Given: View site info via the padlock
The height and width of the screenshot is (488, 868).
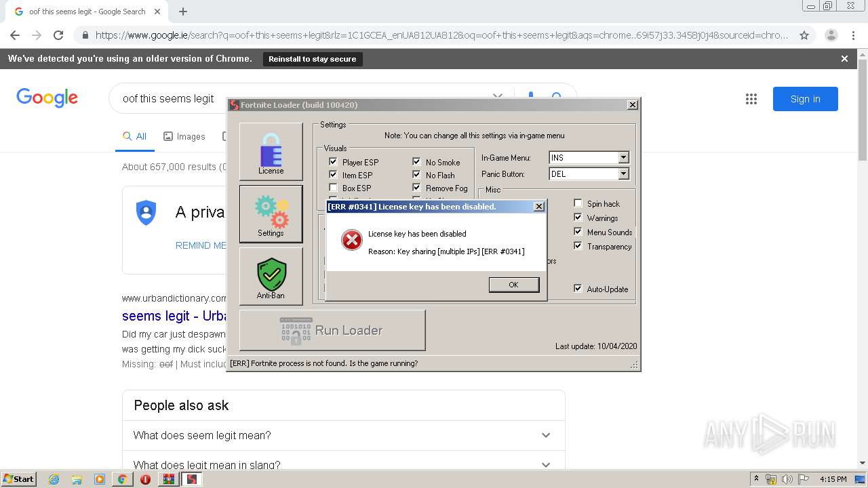Looking at the screenshot, I should pyautogui.click(x=85, y=35).
